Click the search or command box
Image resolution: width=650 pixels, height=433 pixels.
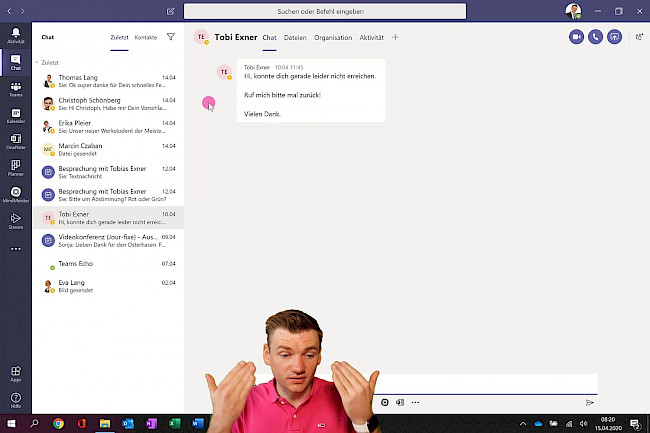coord(325,12)
